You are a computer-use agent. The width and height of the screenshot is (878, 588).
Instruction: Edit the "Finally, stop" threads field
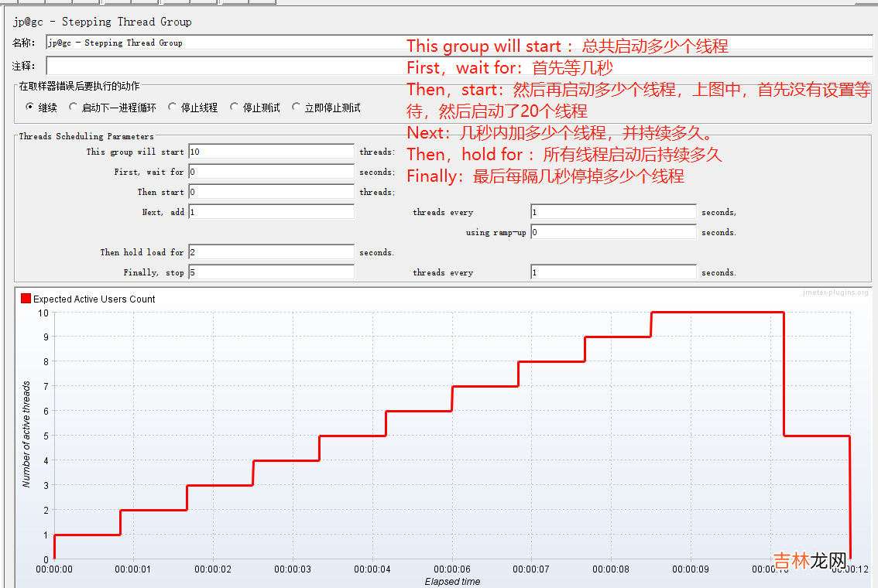[271, 272]
